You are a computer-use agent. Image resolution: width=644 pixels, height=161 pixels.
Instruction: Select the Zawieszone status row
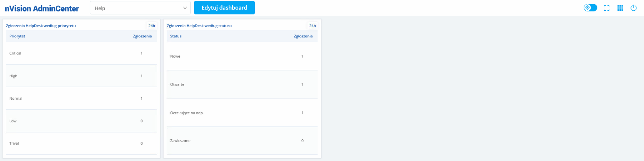(242, 141)
